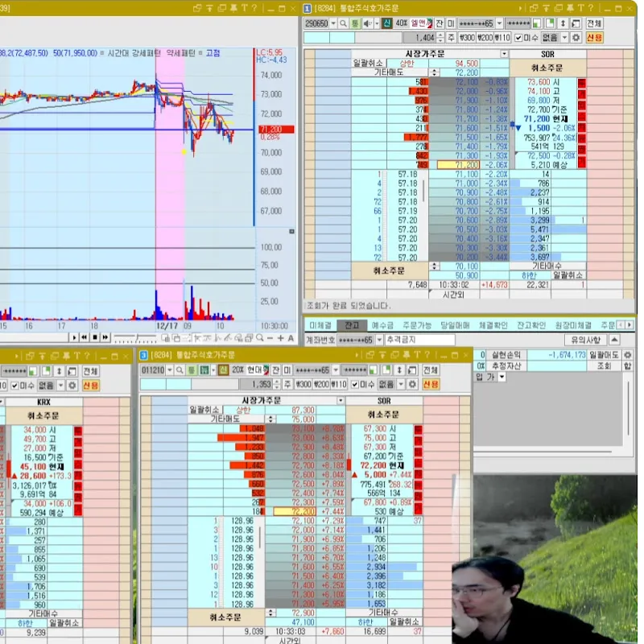This screenshot has width=644, height=644.
Task: Open the gear settings icon next to 없음 dropdown
Action: click(x=576, y=38)
